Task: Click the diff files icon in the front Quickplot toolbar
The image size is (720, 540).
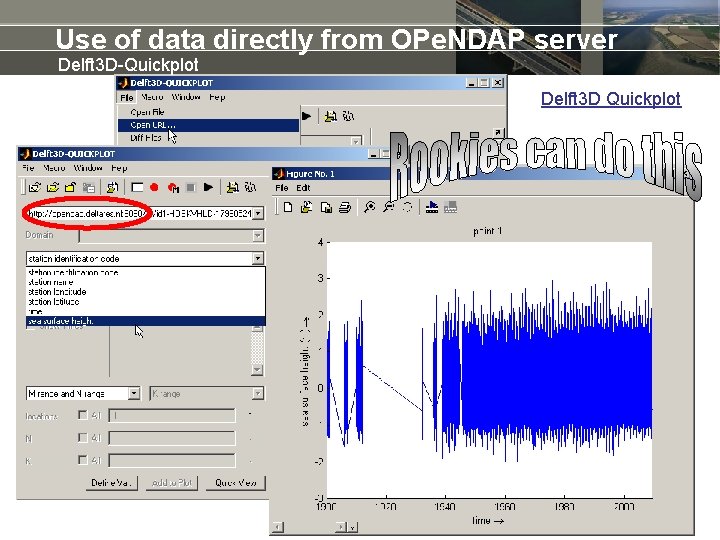Action: pos(112,187)
